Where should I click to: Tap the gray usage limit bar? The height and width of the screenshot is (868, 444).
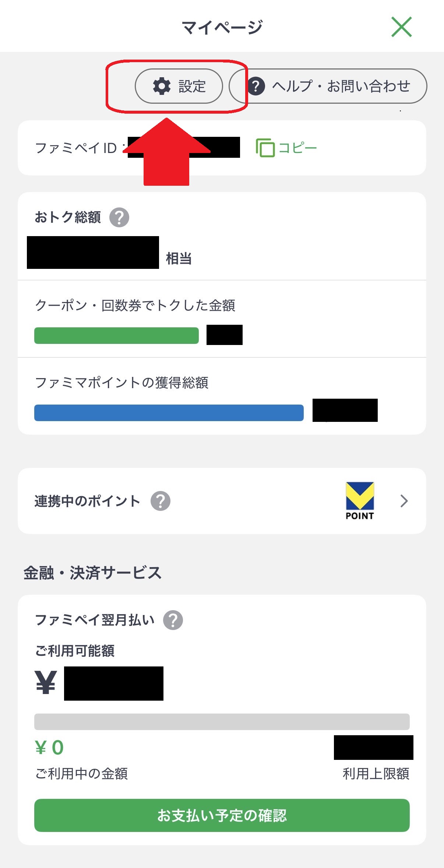tap(222, 722)
